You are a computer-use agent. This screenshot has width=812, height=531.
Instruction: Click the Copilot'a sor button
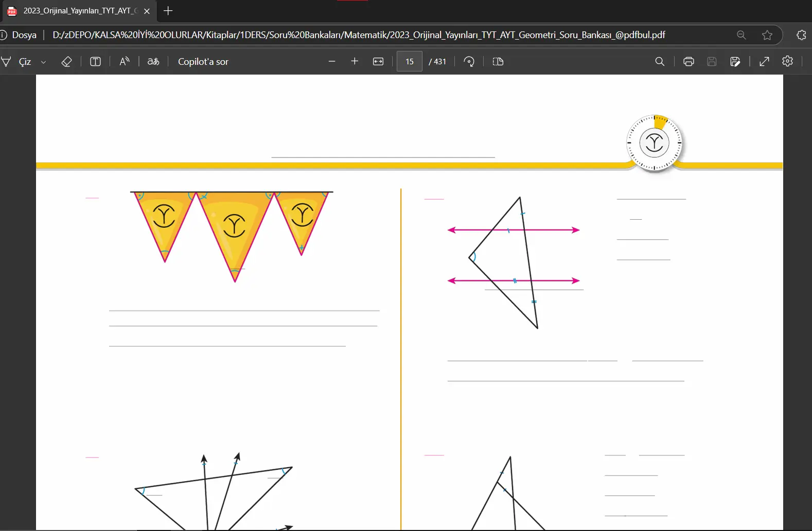(203, 62)
